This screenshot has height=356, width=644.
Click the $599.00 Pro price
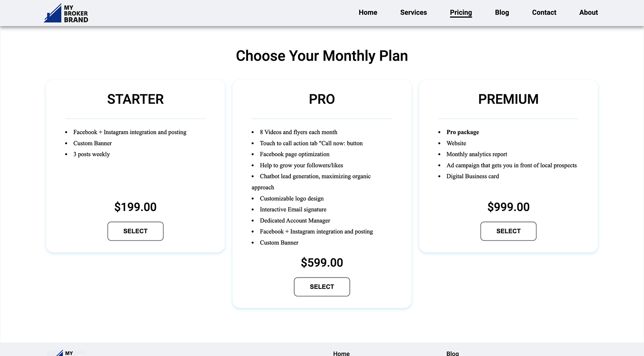322,263
